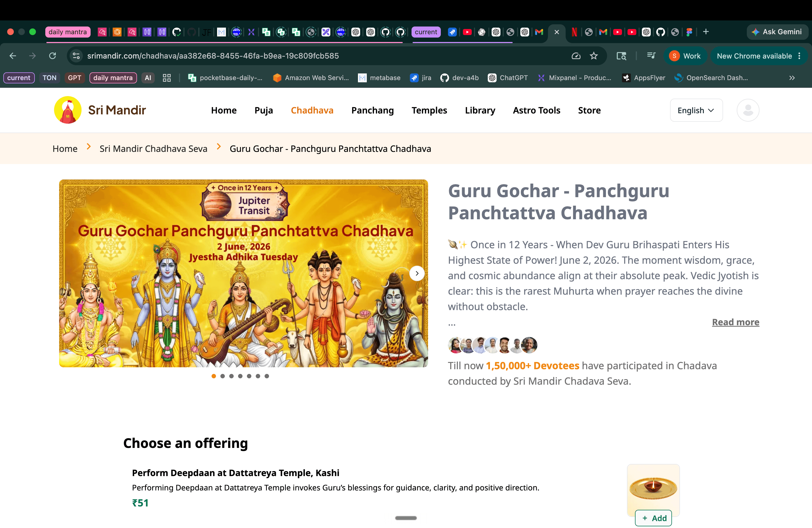The width and height of the screenshot is (812, 528).
Task: Switch to the Netflix tab
Action: click(574, 32)
